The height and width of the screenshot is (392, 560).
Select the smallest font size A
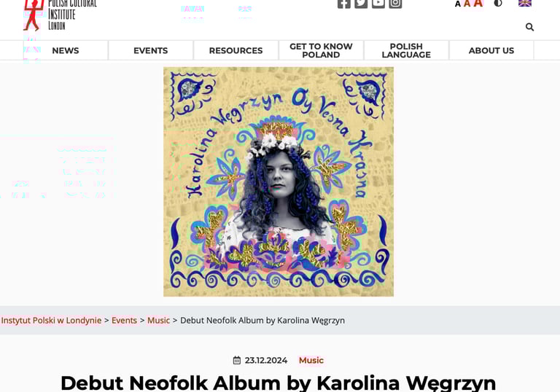(457, 4)
